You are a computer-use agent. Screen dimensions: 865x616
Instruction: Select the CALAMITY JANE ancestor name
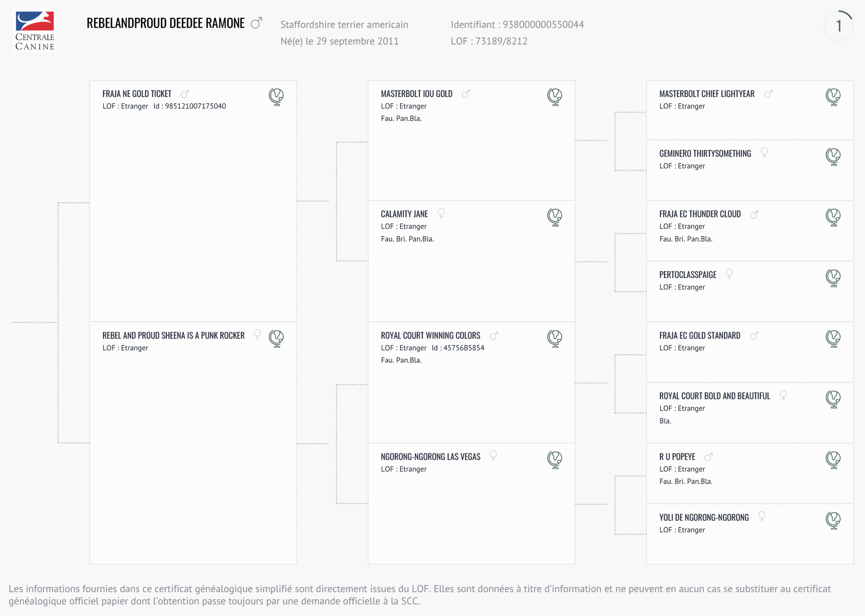tap(404, 214)
